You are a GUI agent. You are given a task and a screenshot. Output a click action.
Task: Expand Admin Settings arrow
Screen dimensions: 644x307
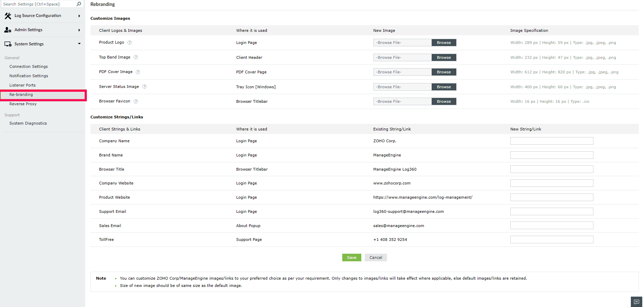point(79,30)
